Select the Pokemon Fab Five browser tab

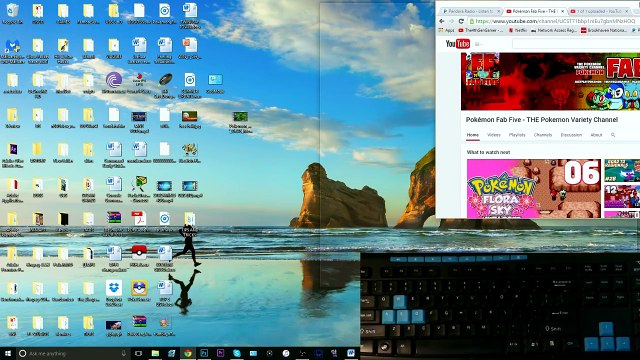[x=534, y=11]
